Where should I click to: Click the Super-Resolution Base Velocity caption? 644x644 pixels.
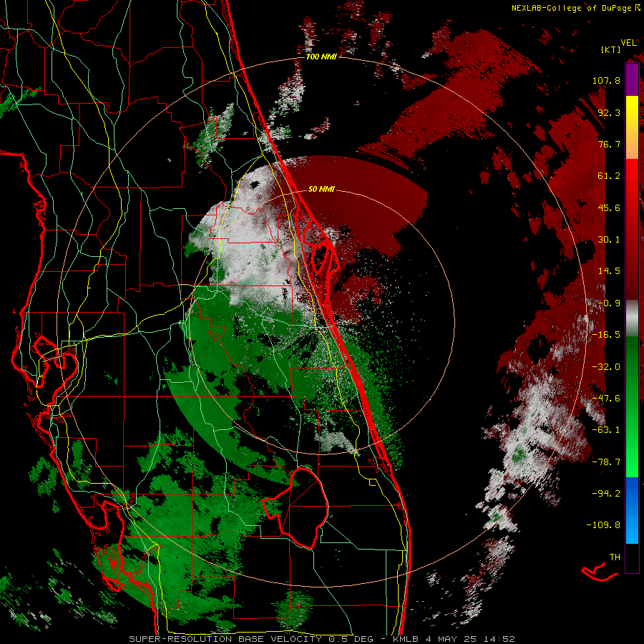pos(321,639)
